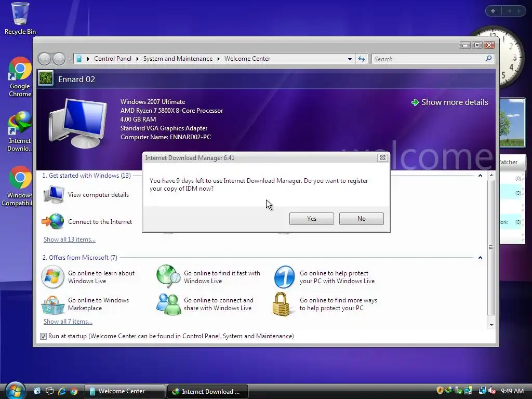Add a gadget with the sidebar plus button
532x399 pixels.
click(493, 11)
